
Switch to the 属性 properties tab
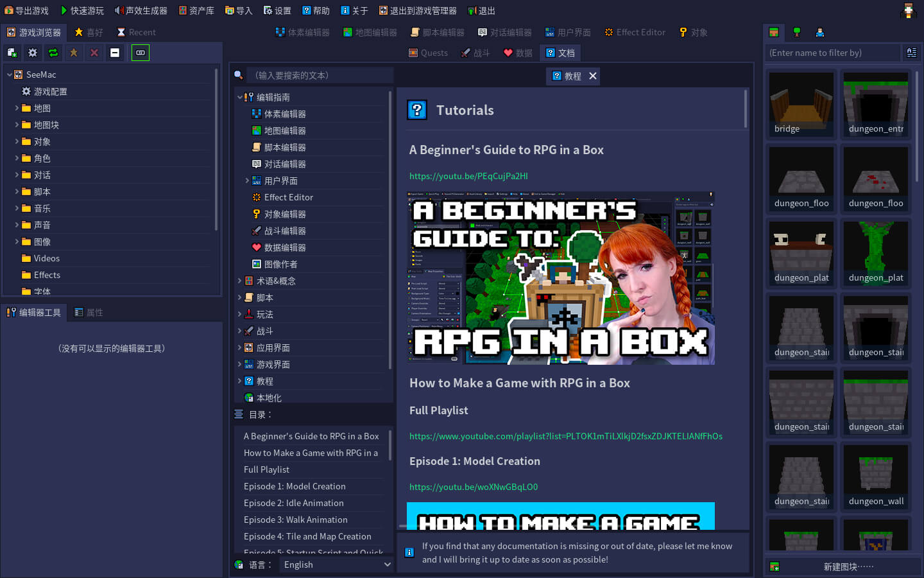coord(89,312)
